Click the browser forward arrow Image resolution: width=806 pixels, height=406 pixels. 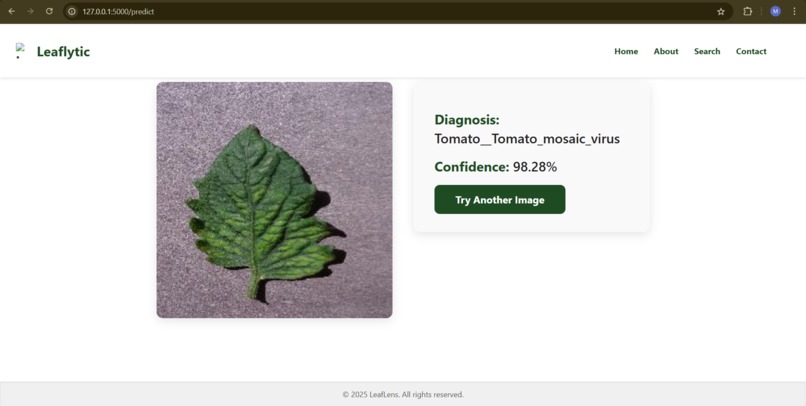pos(30,11)
